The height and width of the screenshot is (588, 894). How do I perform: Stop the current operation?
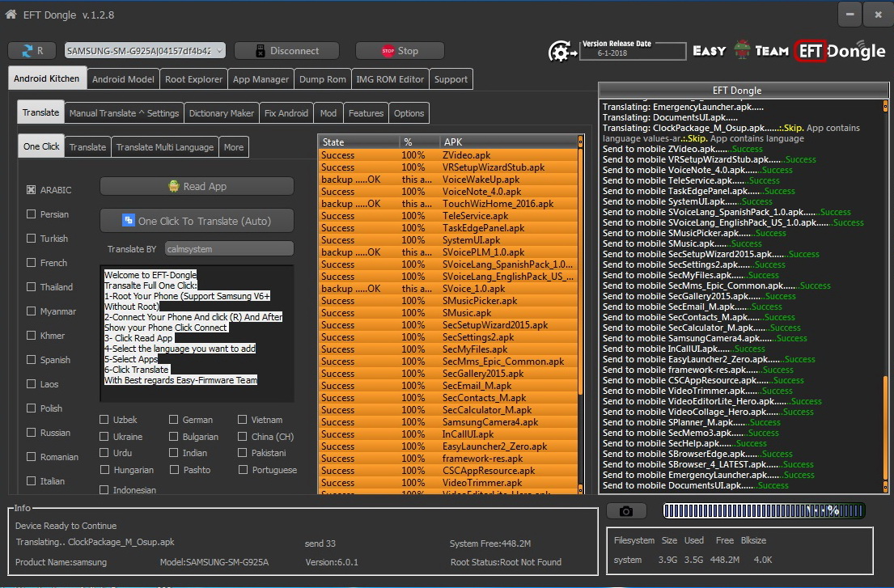point(400,51)
